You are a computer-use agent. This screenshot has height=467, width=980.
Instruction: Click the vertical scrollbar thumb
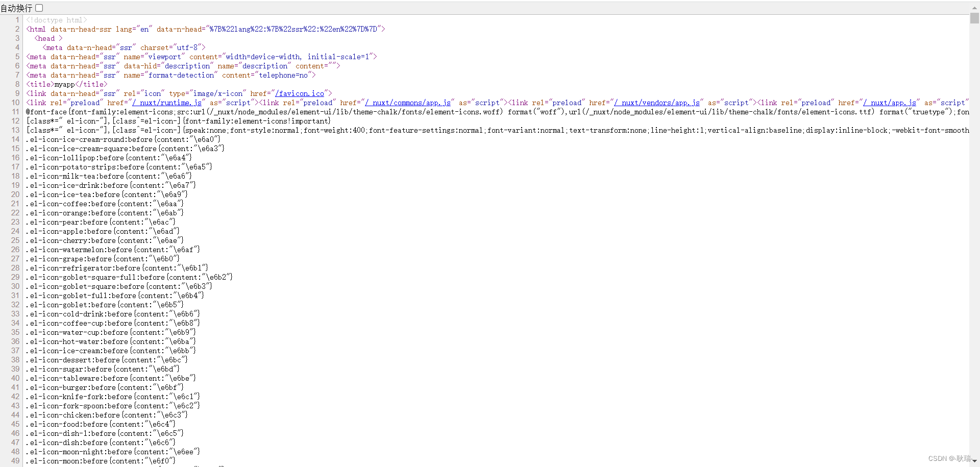pyautogui.click(x=974, y=18)
